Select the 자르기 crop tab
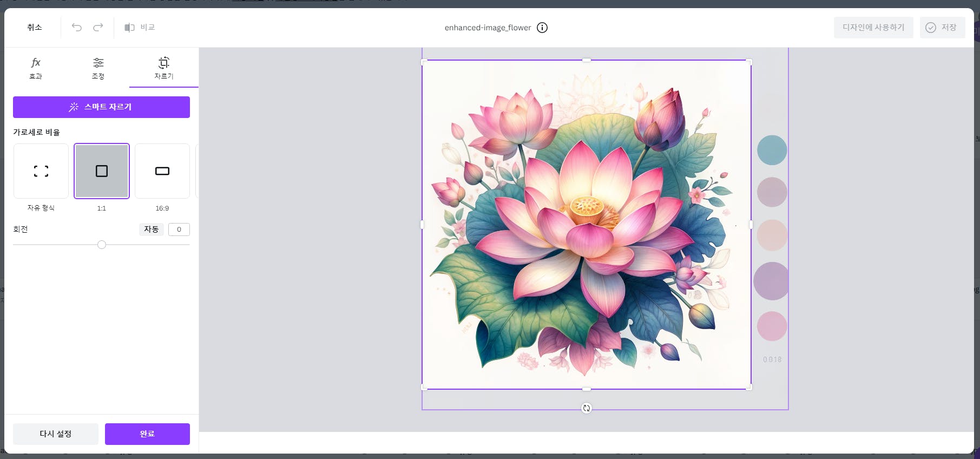Image resolution: width=980 pixels, height=459 pixels. [x=163, y=68]
